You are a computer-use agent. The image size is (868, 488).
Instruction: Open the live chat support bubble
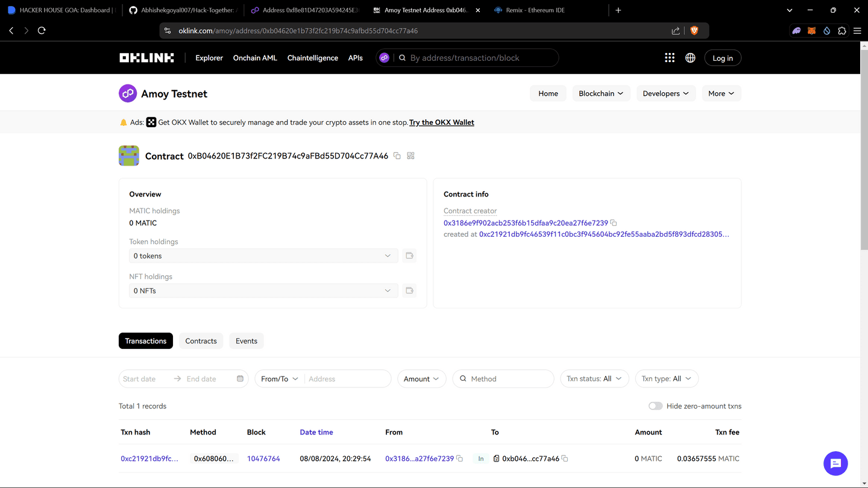835,463
